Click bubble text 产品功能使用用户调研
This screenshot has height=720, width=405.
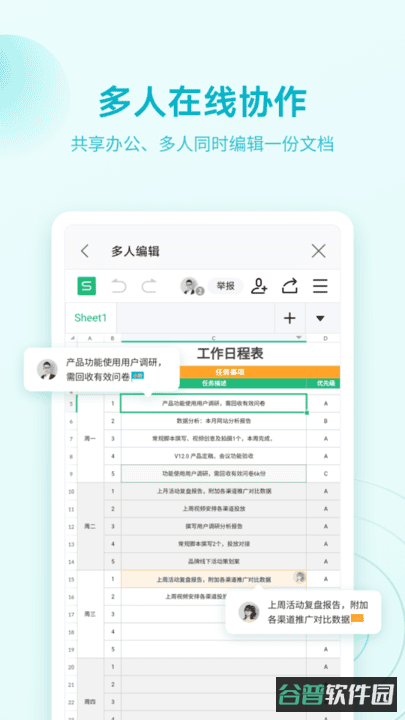coord(114,362)
